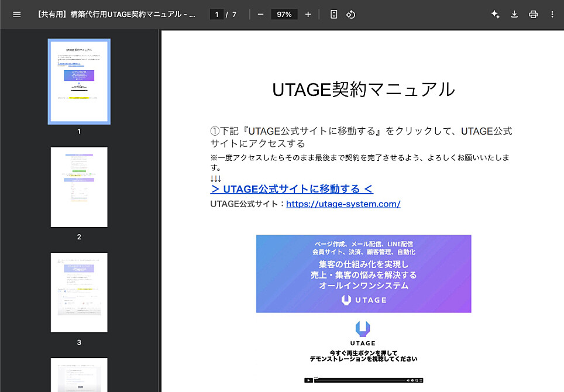Select page 3 thumbnail

coord(79,293)
